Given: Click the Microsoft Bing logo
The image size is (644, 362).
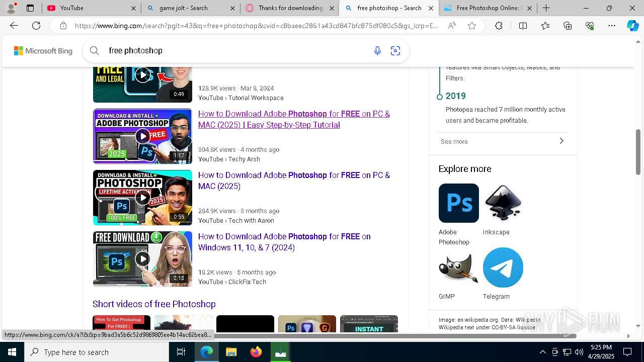Looking at the screenshot, I should pos(43,51).
